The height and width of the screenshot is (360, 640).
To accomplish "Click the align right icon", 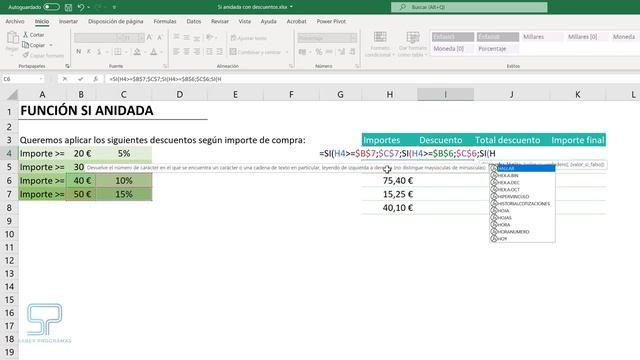I will tap(197, 52).
